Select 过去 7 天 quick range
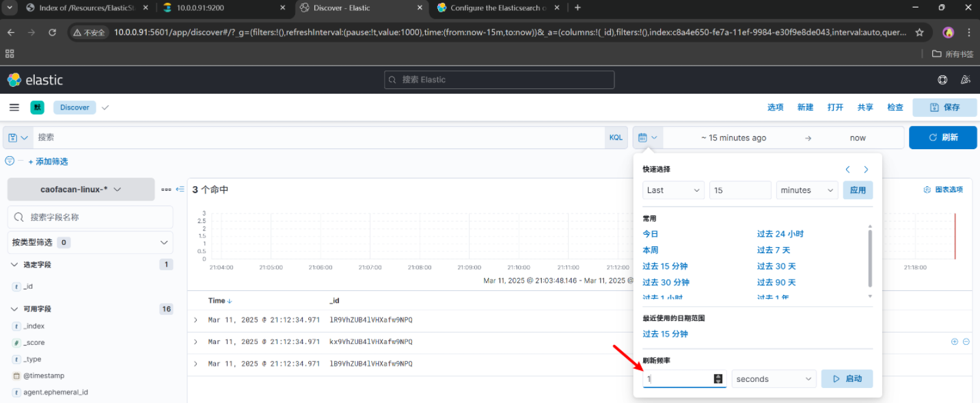The image size is (980, 403). click(x=774, y=250)
